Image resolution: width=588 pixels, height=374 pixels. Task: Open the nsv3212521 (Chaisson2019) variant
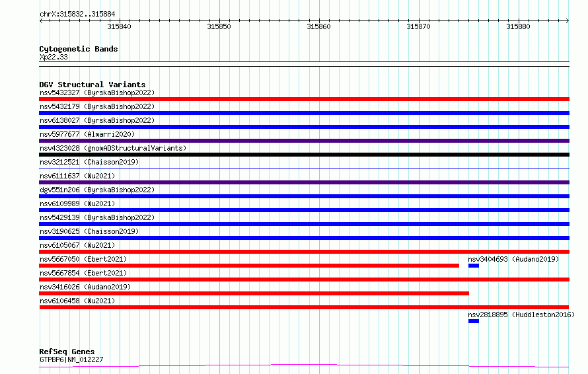89,162
